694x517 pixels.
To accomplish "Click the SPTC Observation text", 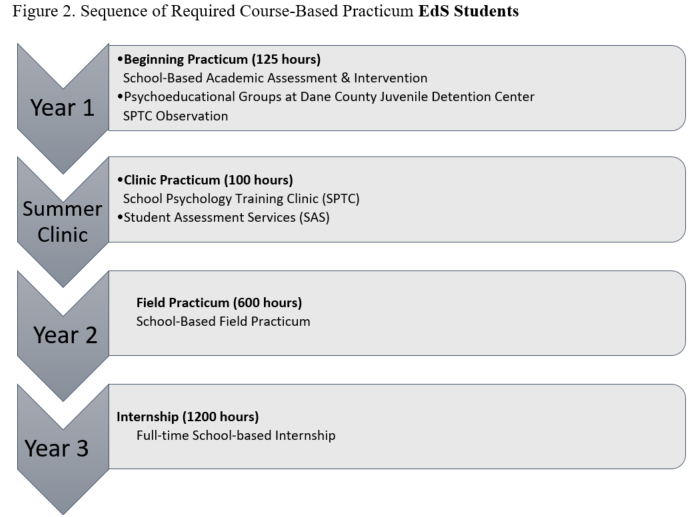I will tap(175, 115).
